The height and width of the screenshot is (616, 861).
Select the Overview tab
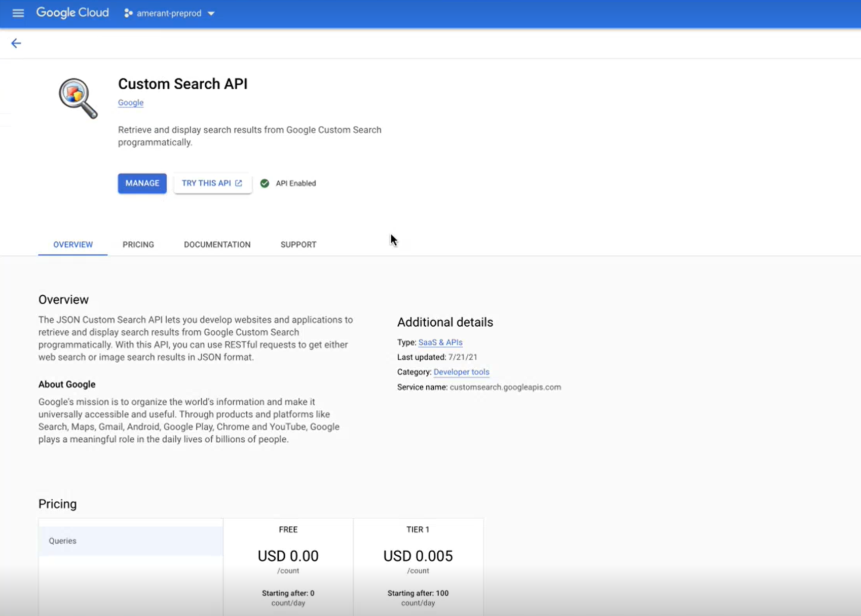pyautogui.click(x=73, y=245)
